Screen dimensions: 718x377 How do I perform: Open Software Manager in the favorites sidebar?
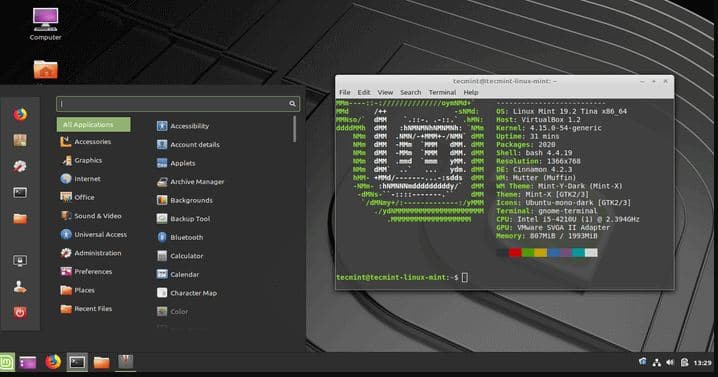(x=20, y=140)
